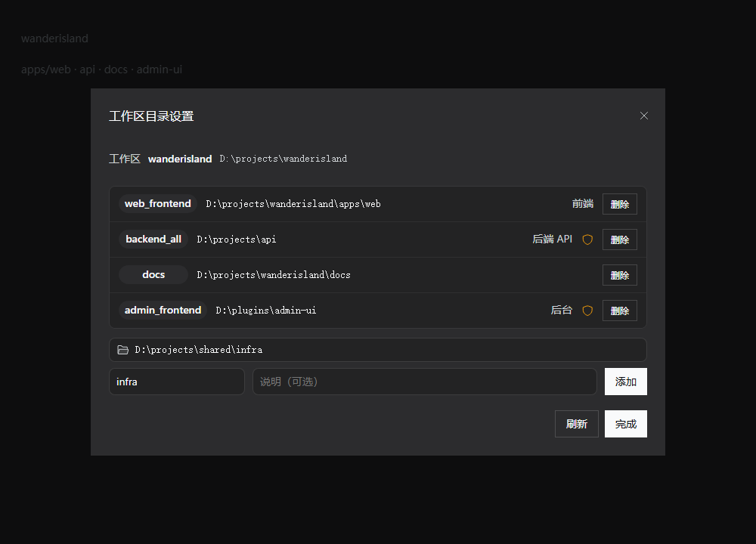Focus the 说明（可选）description field

(x=425, y=382)
